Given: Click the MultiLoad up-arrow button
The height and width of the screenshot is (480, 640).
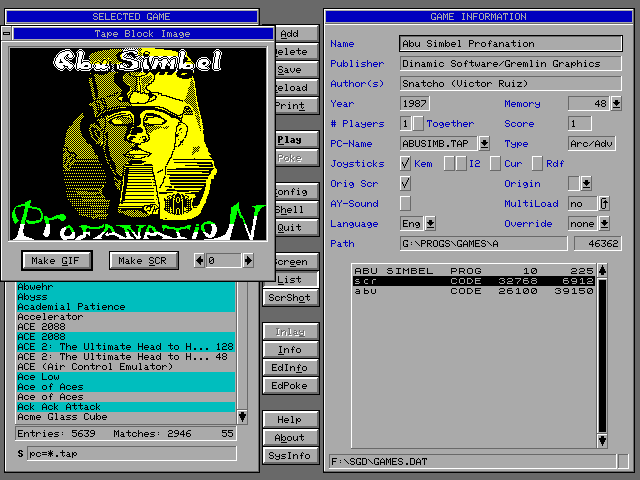Looking at the screenshot, I should (604, 204).
